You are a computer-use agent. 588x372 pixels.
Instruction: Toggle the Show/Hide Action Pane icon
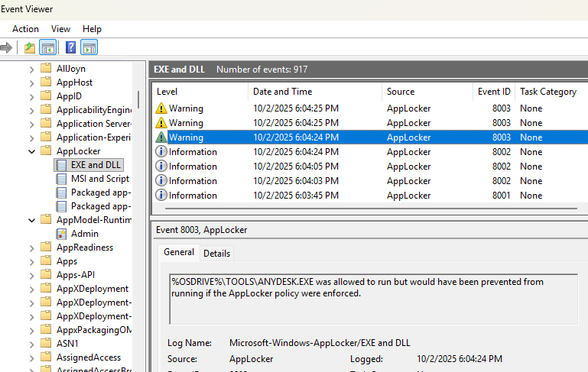coord(89,47)
